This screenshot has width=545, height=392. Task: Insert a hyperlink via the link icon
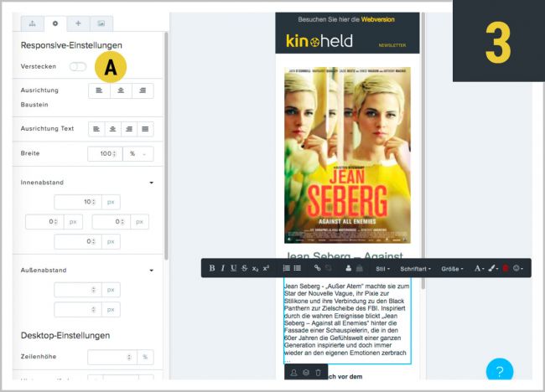317,268
